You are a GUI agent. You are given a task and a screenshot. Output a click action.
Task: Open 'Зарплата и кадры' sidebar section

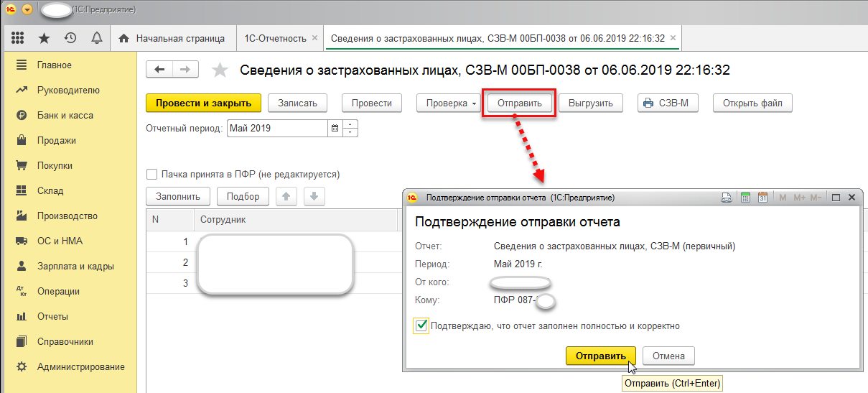[x=75, y=266]
